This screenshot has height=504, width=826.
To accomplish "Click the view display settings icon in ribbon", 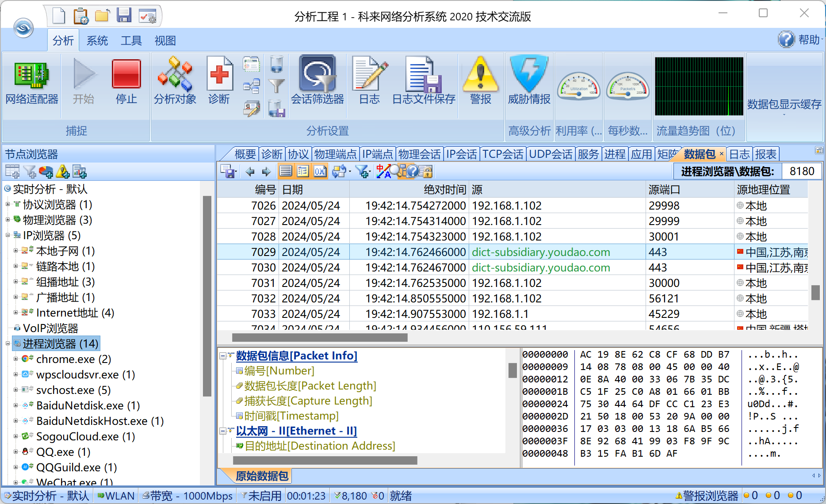I will (252, 65).
